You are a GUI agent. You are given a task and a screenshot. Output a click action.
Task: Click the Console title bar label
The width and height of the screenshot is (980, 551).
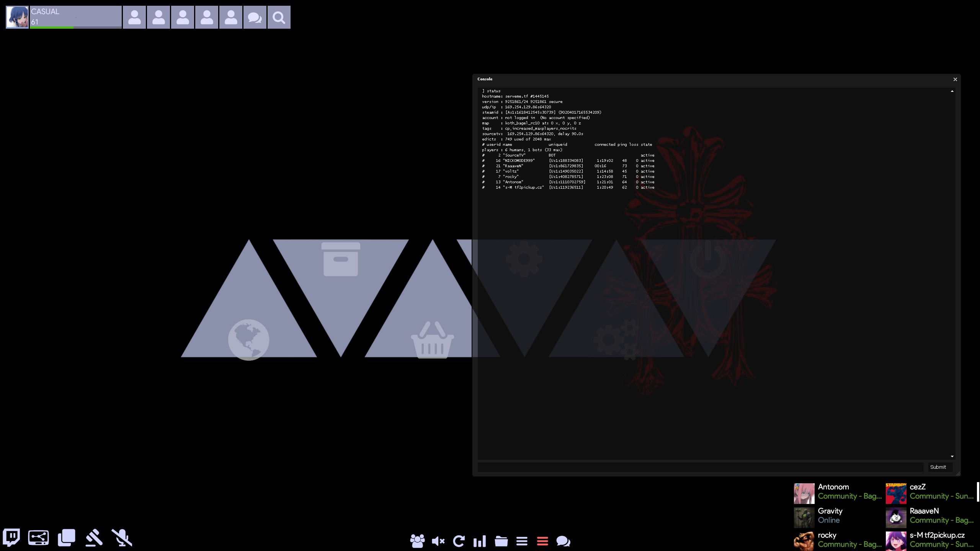(485, 79)
